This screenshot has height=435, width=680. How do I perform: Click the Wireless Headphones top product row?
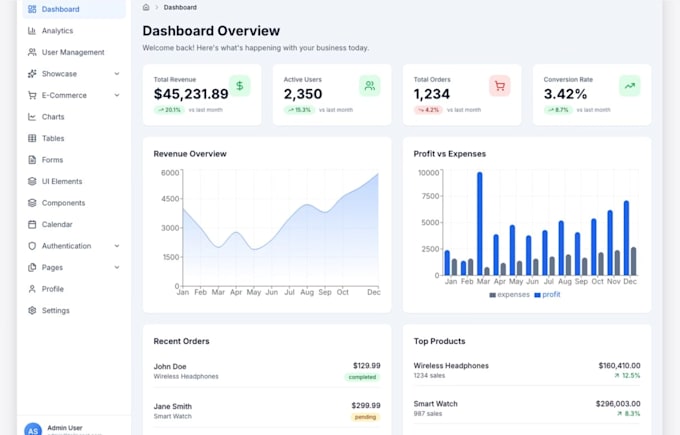[x=527, y=370]
